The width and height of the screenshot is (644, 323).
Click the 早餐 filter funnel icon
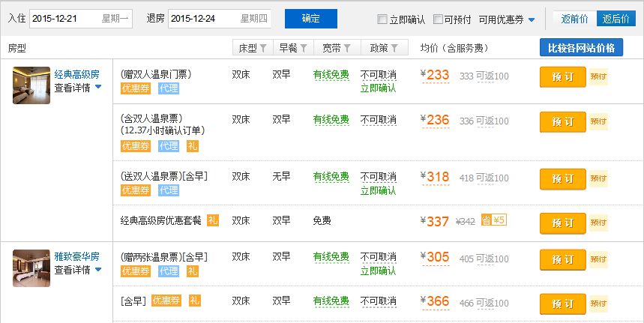(304, 49)
